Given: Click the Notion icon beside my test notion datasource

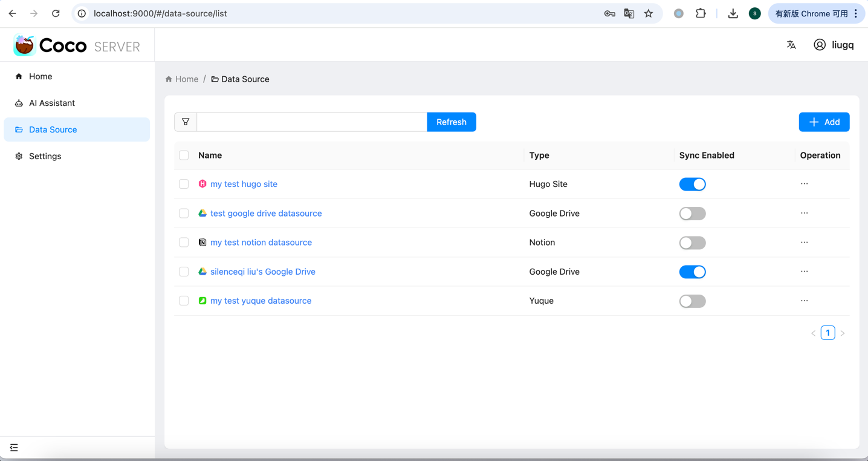Looking at the screenshot, I should click(x=202, y=243).
